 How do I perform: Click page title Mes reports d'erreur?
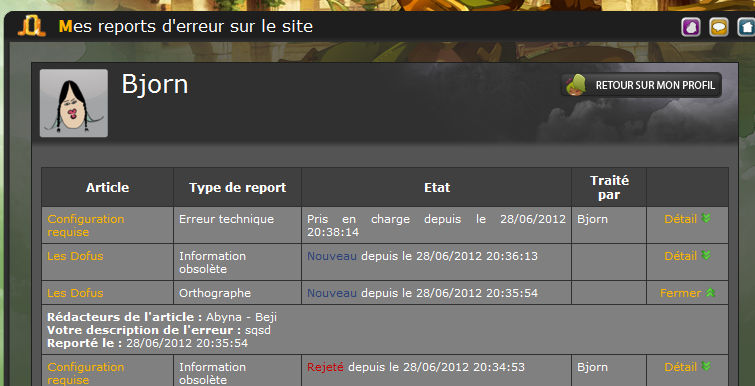click(186, 26)
